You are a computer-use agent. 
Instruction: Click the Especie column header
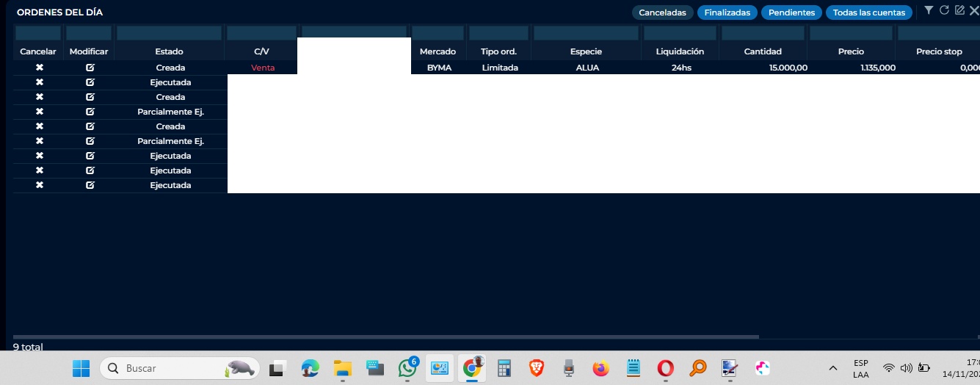tap(586, 51)
